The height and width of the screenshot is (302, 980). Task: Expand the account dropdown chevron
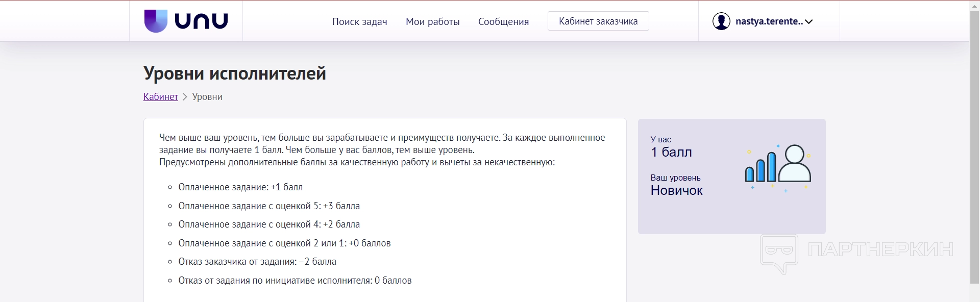[x=808, y=21]
